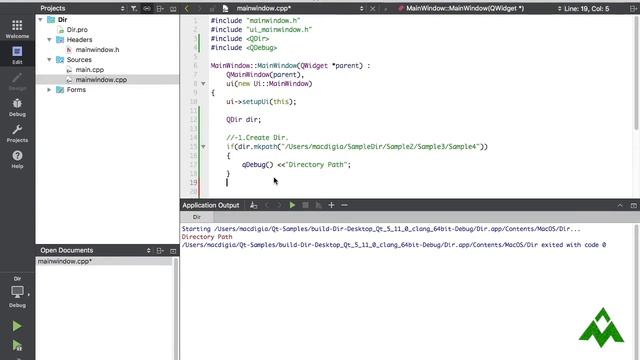Click the qDebug() line in the editor
The image size is (640, 360).
coord(296,164)
